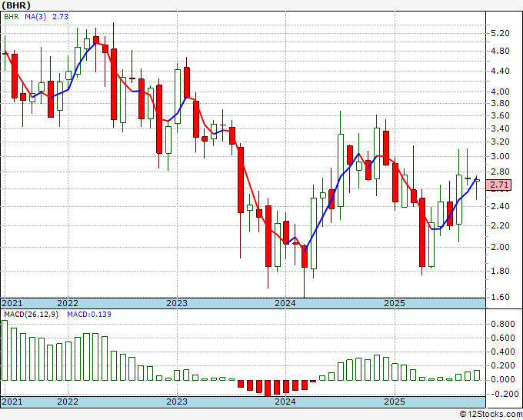
Task: Click 2023 on the price chart timeline
Action: tap(177, 303)
